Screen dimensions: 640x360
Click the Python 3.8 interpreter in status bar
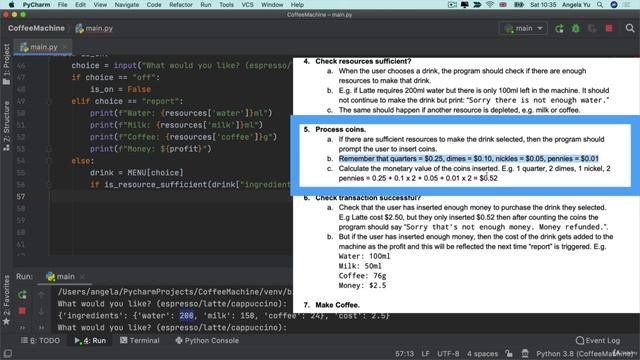click(584, 353)
